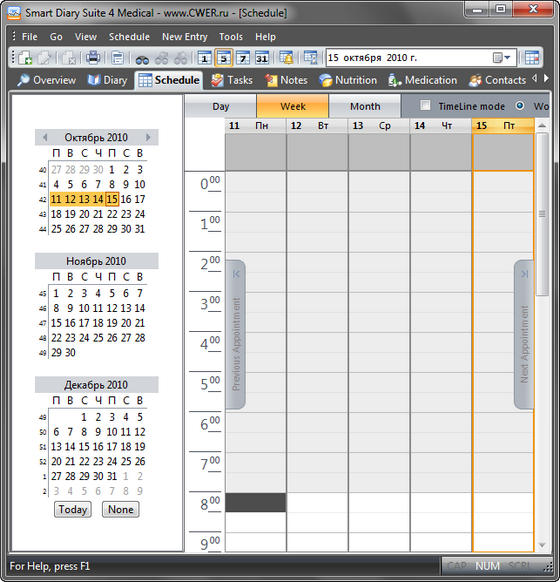Image resolution: width=560 pixels, height=582 pixels.
Task: Enable the TimeLine mode checkbox
Action: pyautogui.click(x=425, y=106)
